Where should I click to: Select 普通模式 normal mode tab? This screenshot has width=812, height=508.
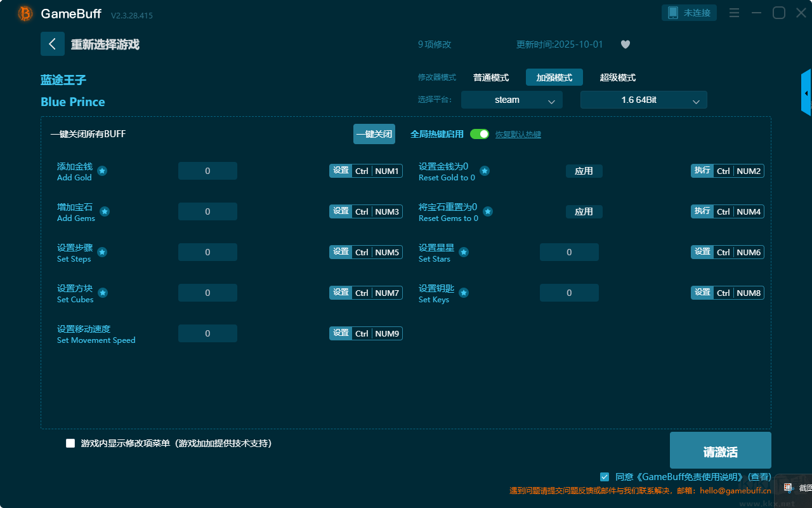[x=491, y=77]
